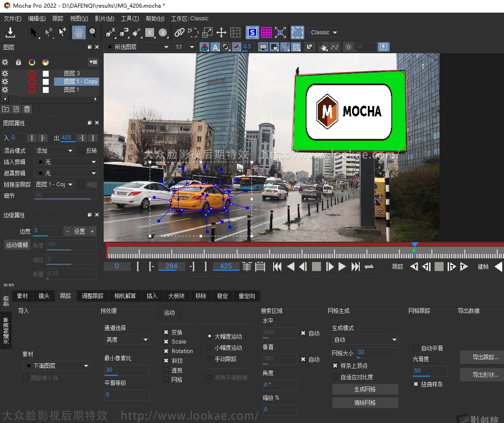Click the 生成网格 button
This screenshot has height=423, width=504.
365,389
